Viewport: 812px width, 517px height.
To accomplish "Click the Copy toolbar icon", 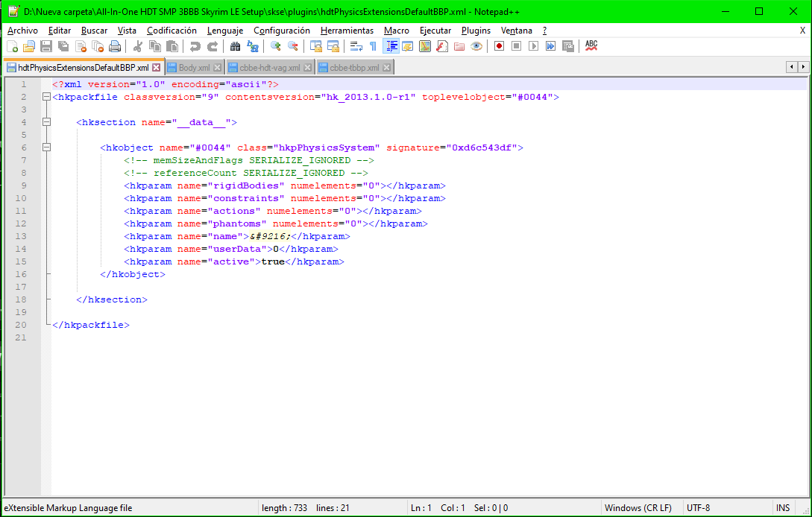I will (x=155, y=47).
